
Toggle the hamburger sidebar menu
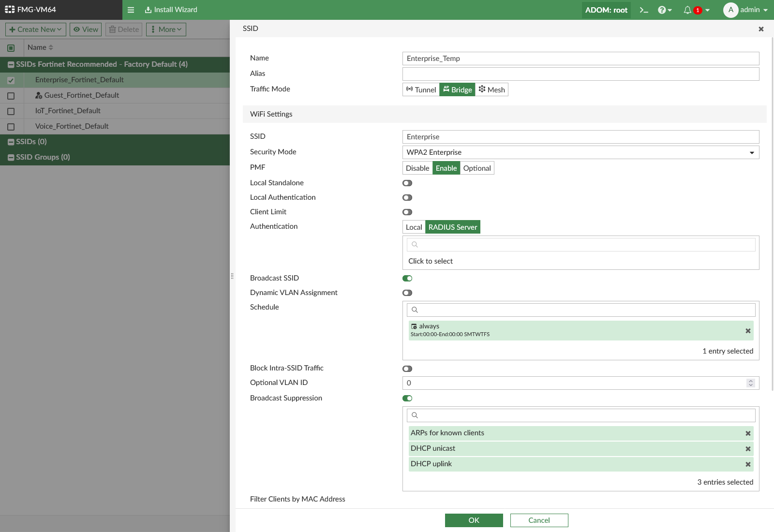pos(131,10)
